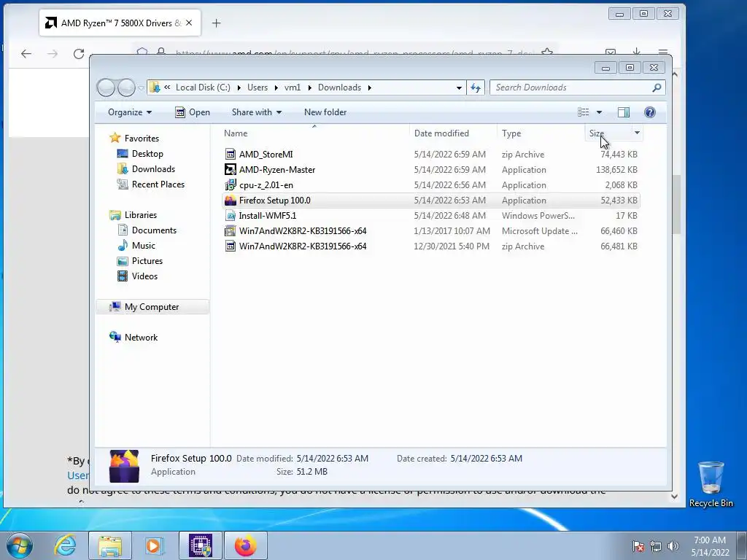The height and width of the screenshot is (560, 747).
Task: Expand the Users breadcrumb arrow
Action: coord(276,87)
